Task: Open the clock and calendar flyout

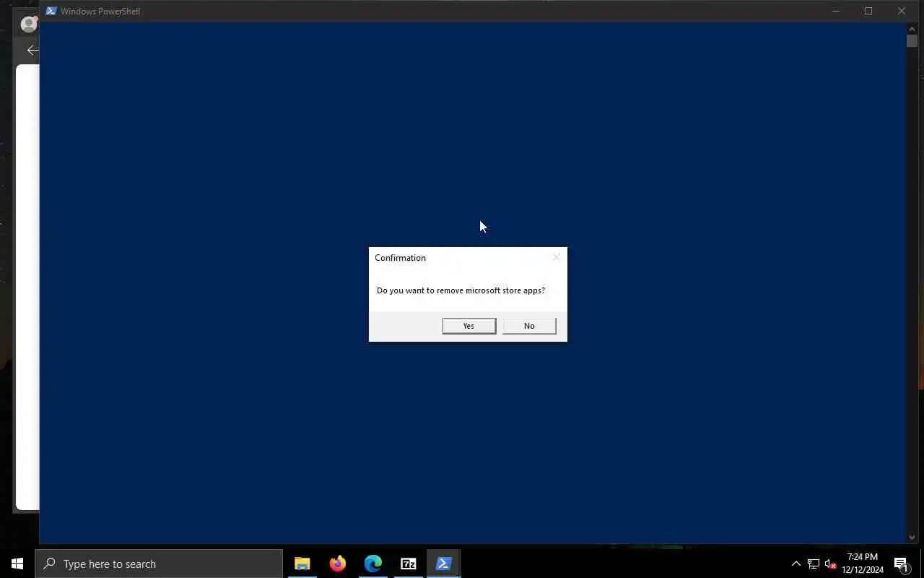Action: point(863,564)
